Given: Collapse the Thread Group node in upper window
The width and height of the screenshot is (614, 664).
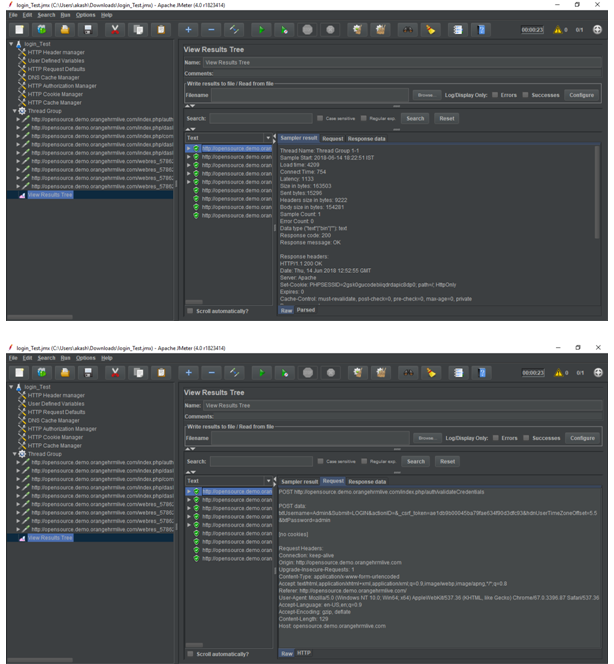Looking at the screenshot, I should [14, 111].
